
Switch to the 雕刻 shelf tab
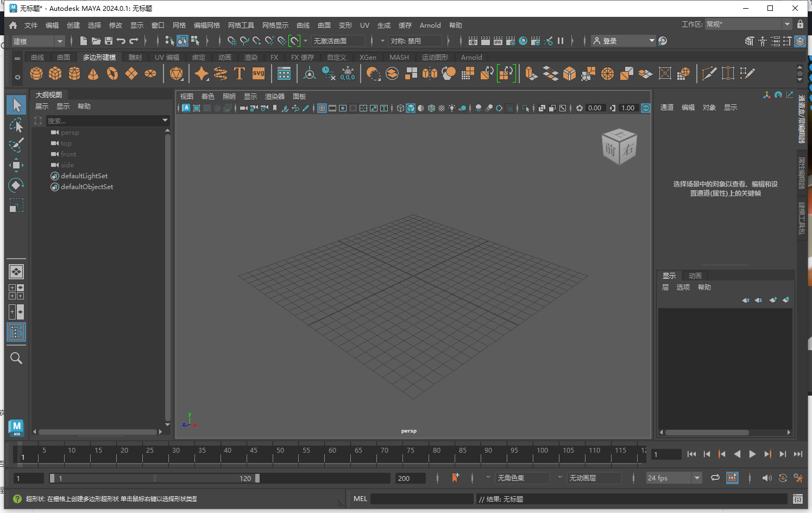(135, 57)
